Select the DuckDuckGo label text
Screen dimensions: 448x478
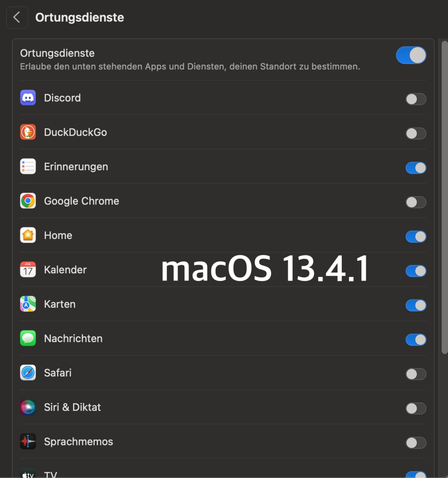[75, 132]
